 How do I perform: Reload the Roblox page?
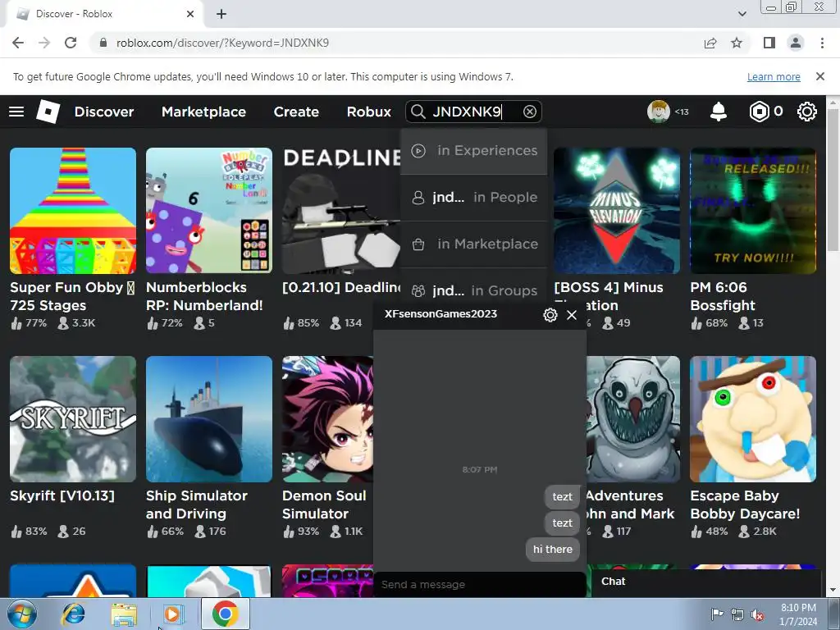71,43
